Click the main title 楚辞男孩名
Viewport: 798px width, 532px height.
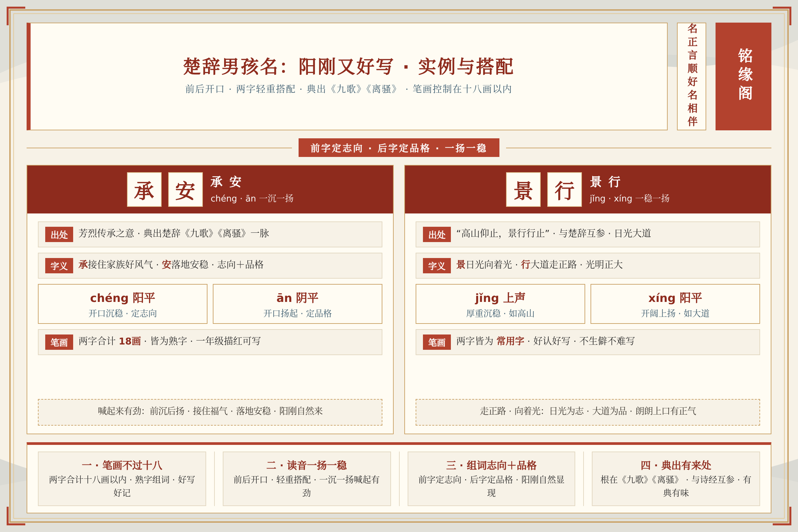(x=348, y=66)
